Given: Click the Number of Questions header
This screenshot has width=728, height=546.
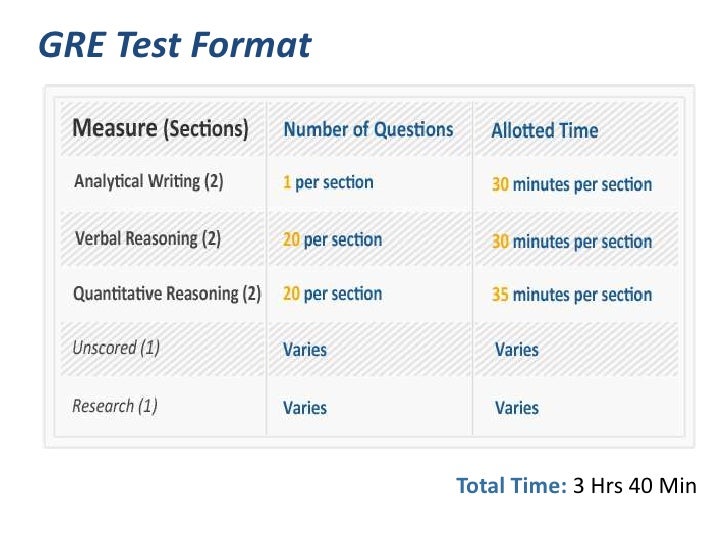Looking at the screenshot, I should (x=368, y=129).
